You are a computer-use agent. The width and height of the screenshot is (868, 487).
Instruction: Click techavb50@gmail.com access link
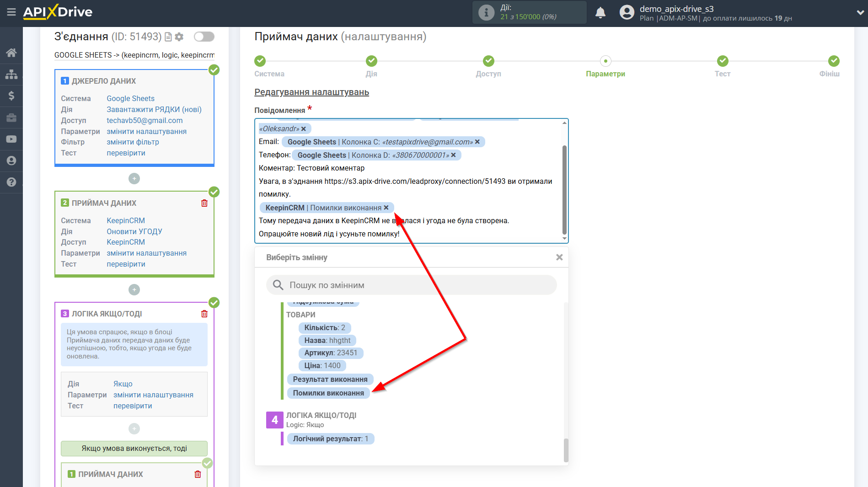click(x=145, y=120)
